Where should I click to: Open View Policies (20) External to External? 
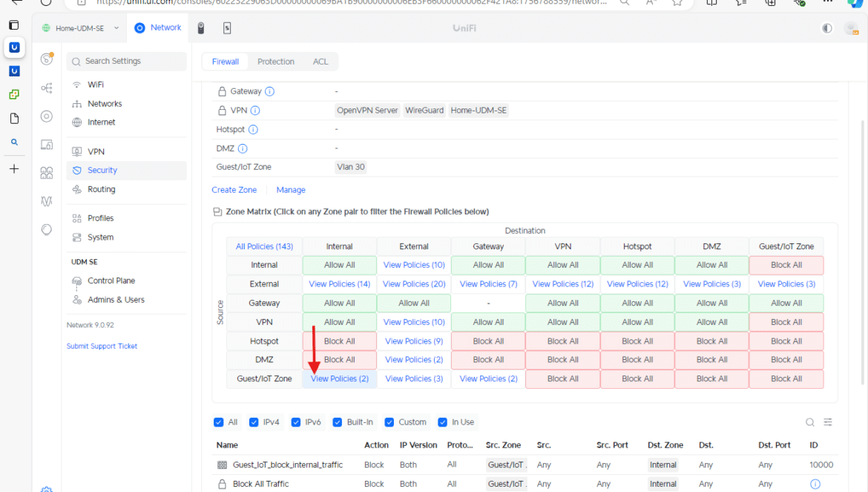coord(414,284)
